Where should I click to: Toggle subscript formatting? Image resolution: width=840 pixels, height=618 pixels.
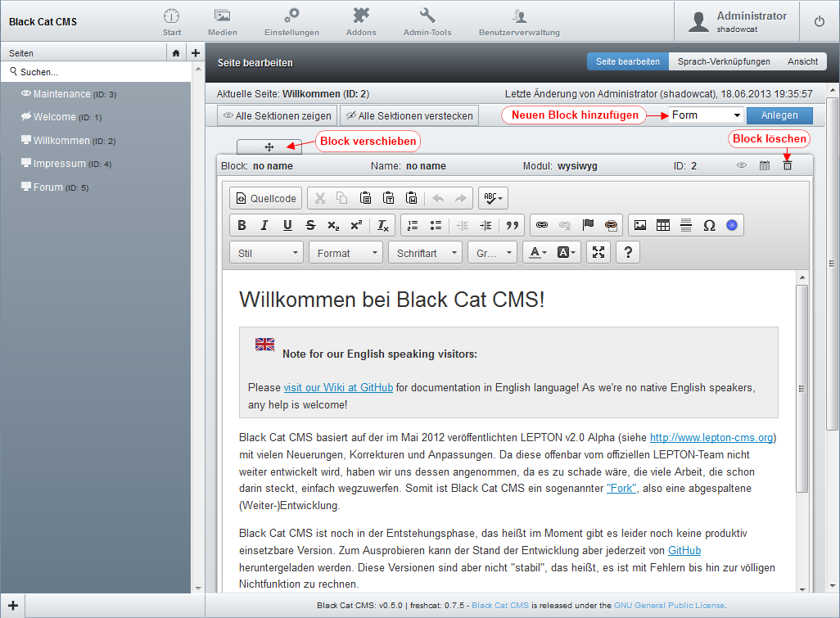(333, 225)
